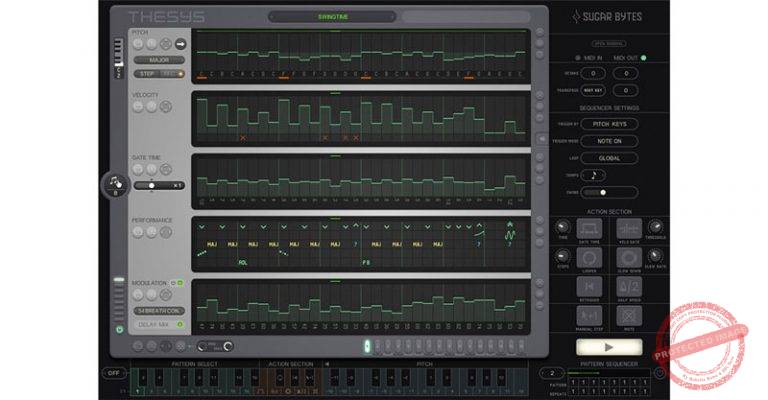Screen dimensions: 768x400
Task: Click the Manual Step action button
Action: tap(589, 316)
